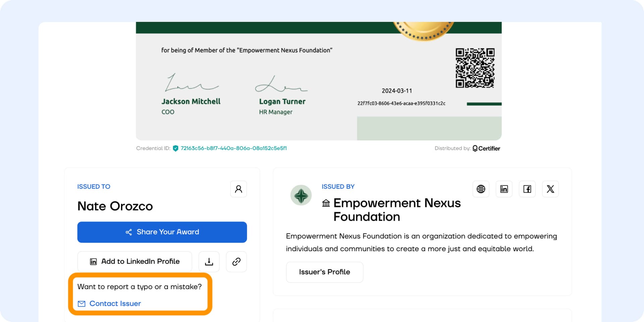Viewport: 644px width, 322px height.
Task: Open the teal Credential ID link
Action: pyautogui.click(x=233, y=148)
